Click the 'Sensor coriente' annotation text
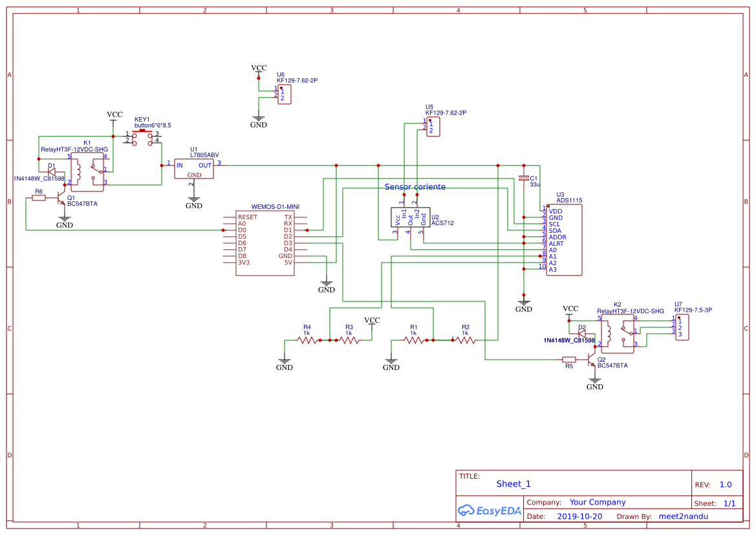 click(415, 187)
